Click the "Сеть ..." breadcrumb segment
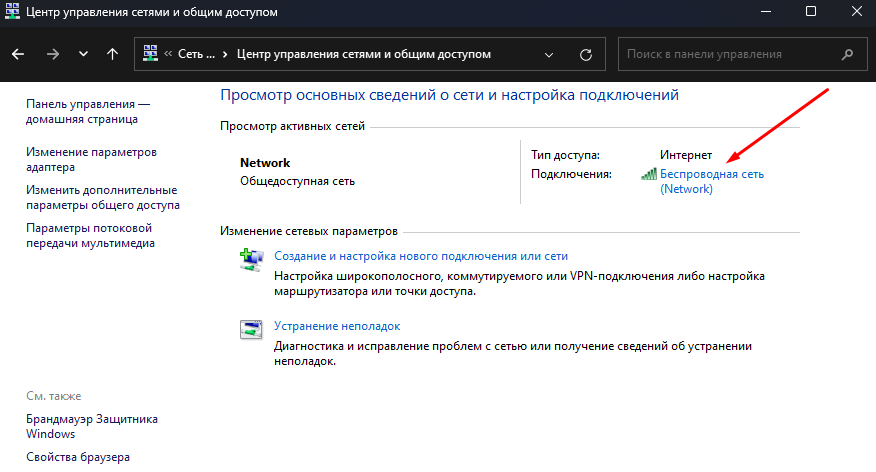The height and width of the screenshot is (472, 876). (x=196, y=54)
